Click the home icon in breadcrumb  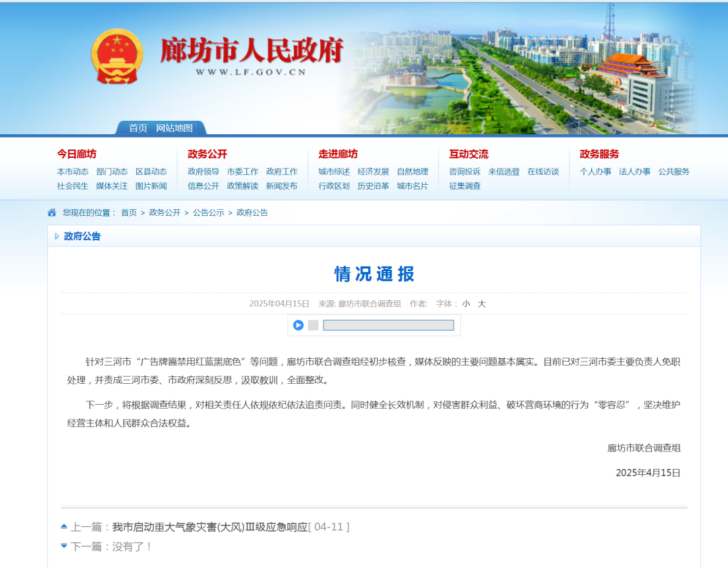tap(52, 212)
